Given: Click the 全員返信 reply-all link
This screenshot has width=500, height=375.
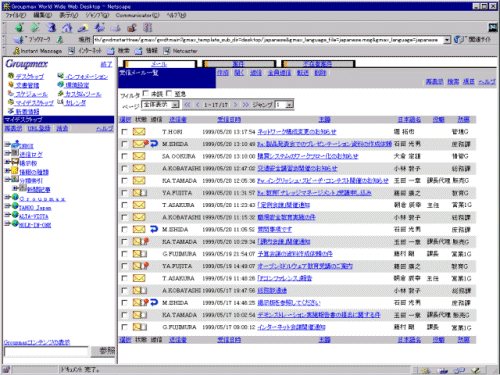Looking at the screenshot, I should click(279, 73).
